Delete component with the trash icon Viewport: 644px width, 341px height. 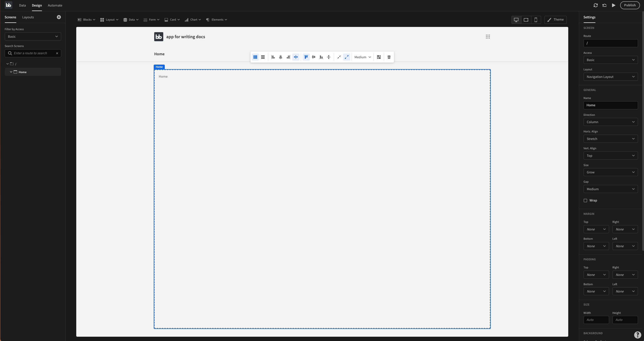pyautogui.click(x=389, y=57)
